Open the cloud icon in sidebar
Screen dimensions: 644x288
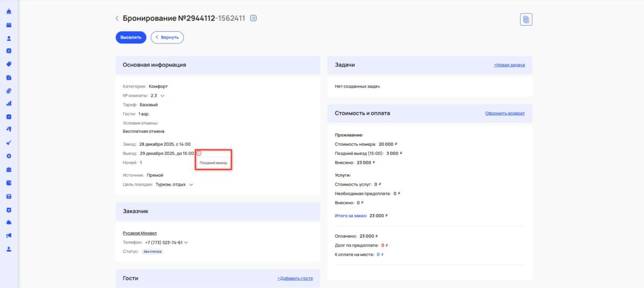click(9, 223)
